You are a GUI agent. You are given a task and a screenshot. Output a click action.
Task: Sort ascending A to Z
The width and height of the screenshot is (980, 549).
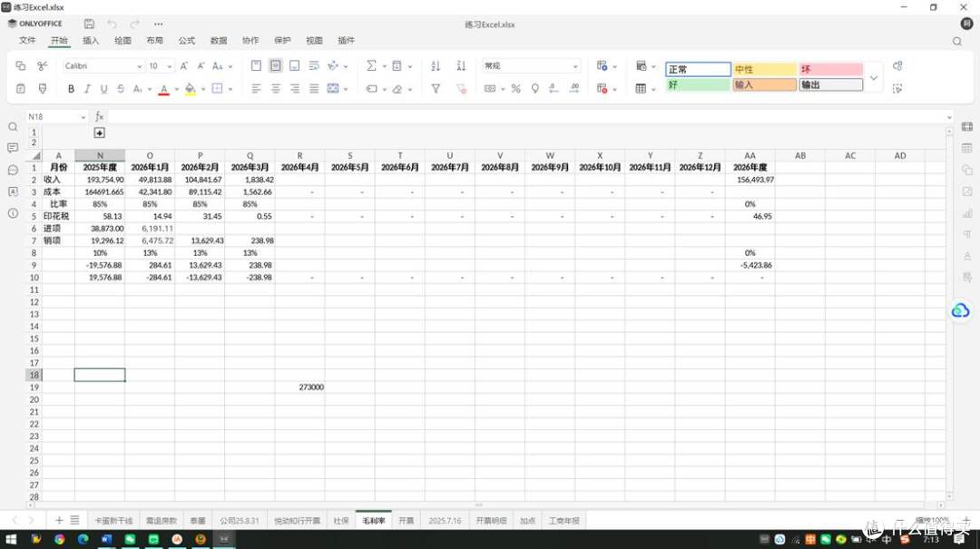click(436, 65)
